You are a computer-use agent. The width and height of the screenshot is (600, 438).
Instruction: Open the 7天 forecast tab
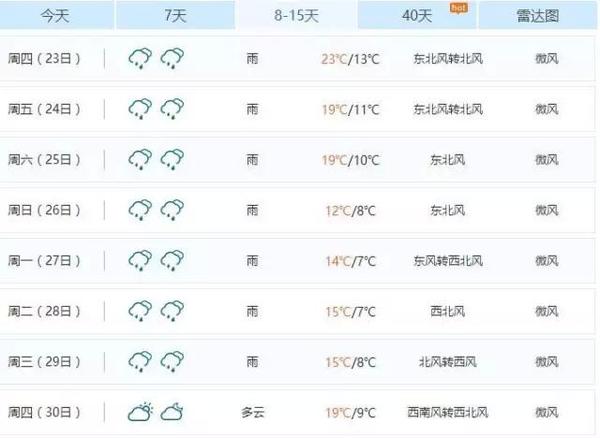(176, 15)
